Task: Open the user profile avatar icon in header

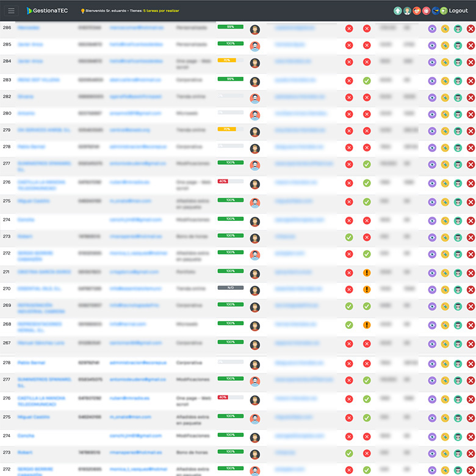Action: pyautogui.click(x=407, y=10)
